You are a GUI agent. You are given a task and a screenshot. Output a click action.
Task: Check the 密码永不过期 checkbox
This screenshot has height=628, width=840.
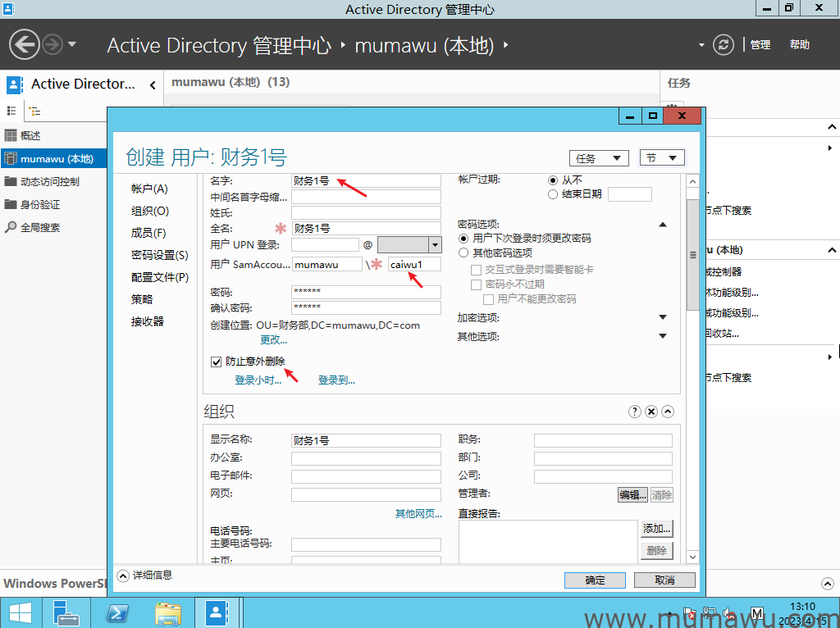tap(476, 284)
